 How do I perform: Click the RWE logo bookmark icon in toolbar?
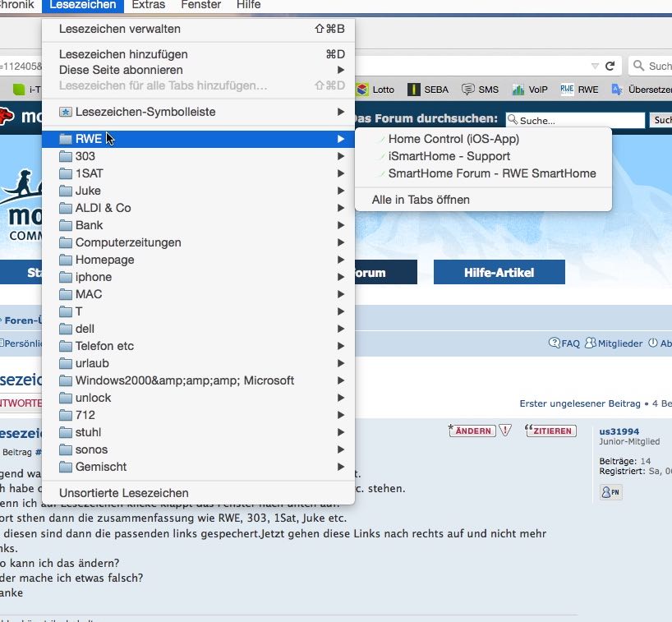click(x=567, y=90)
